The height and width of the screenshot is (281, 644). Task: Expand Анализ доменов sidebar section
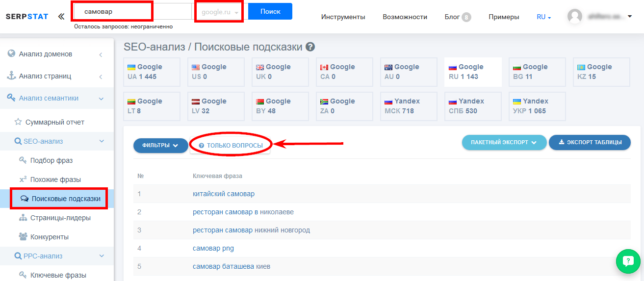click(57, 54)
